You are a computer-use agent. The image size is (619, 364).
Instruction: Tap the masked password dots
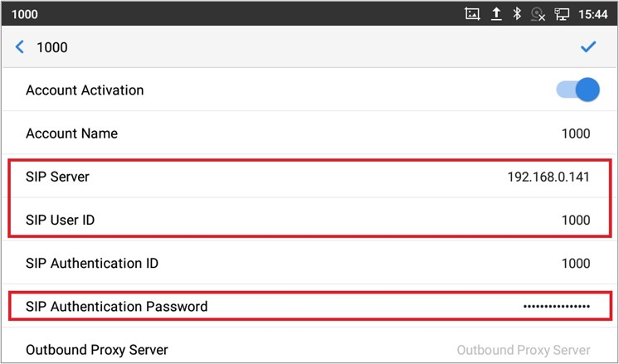556,307
